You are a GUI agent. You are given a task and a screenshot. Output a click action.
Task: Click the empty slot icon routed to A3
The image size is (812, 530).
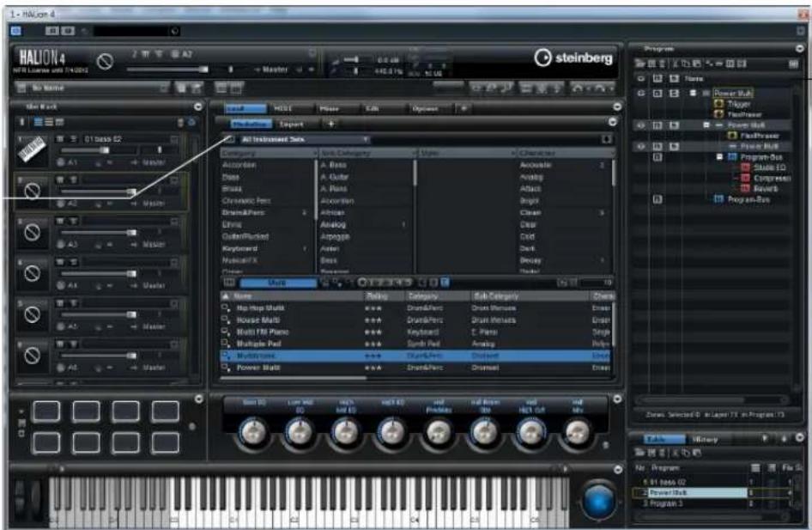(32, 232)
